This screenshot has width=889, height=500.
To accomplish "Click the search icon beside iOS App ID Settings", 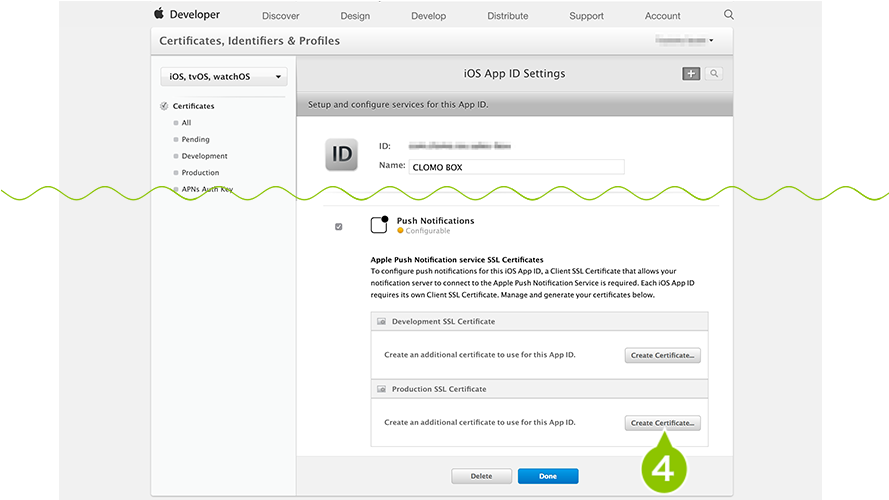I will [x=714, y=74].
